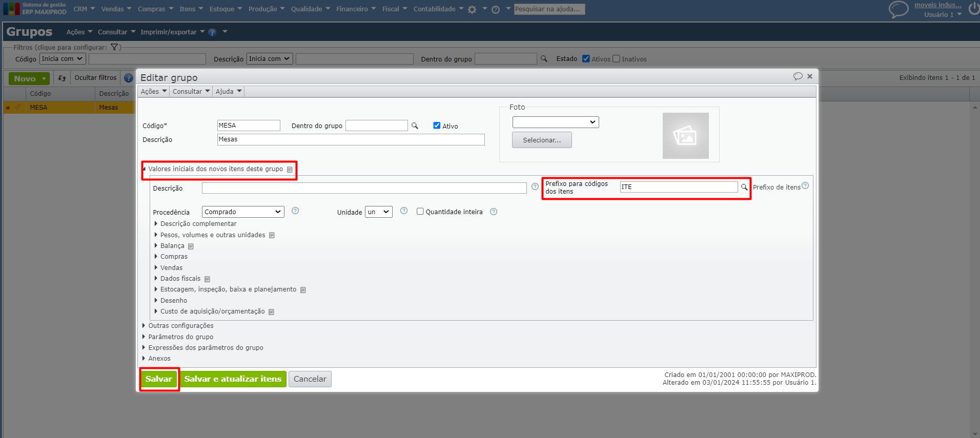The width and height of the screenshot is (980, 438).
Task: Open the Estoque menu
Action: click(x=226, y=9)
